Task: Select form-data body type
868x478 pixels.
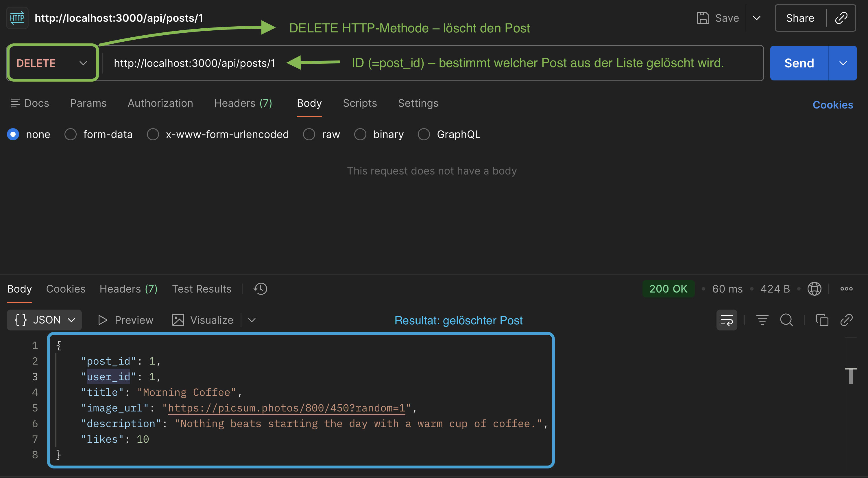Action: 71,135
